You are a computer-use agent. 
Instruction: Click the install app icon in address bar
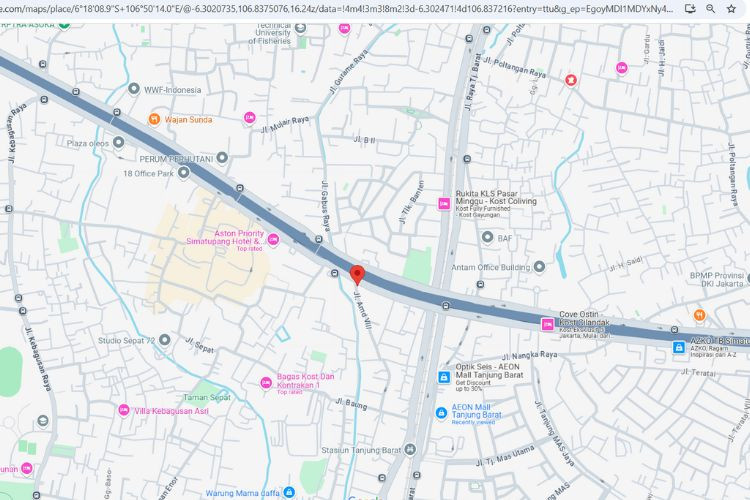click(x=690, y=9)
